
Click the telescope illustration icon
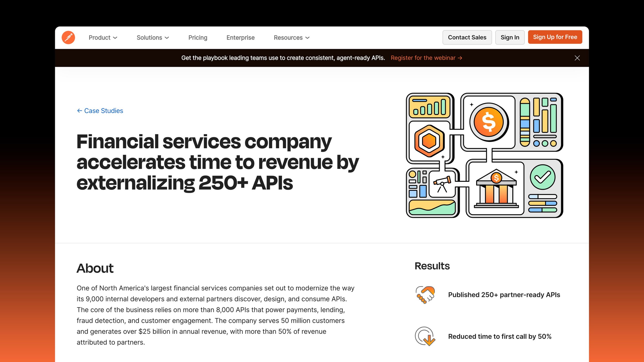[x=442, y=183]
